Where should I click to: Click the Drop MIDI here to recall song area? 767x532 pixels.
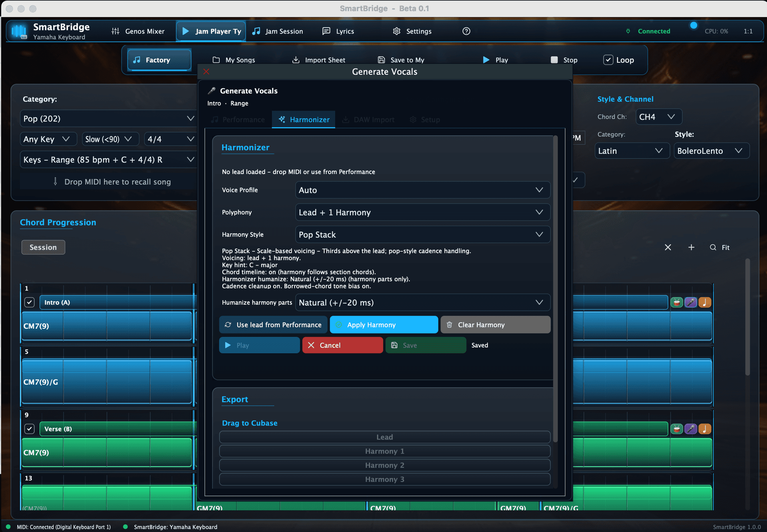[x=108, y=182]
